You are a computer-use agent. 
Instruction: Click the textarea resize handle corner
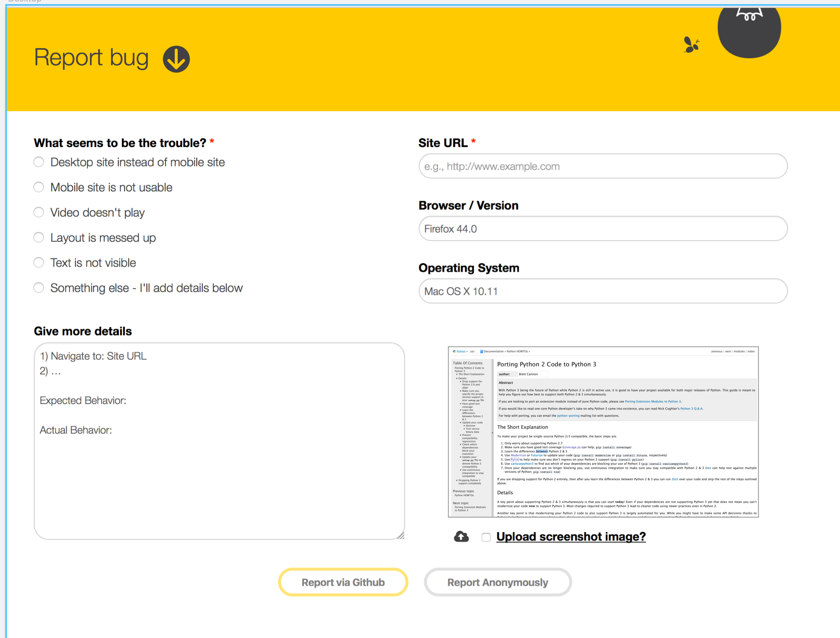401,536
